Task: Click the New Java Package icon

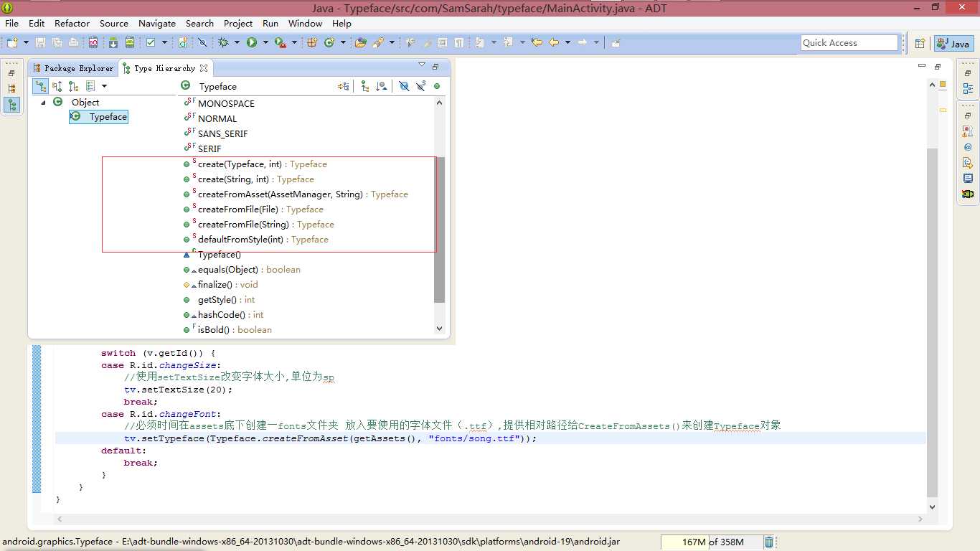Action: click(x=312, y=43)
